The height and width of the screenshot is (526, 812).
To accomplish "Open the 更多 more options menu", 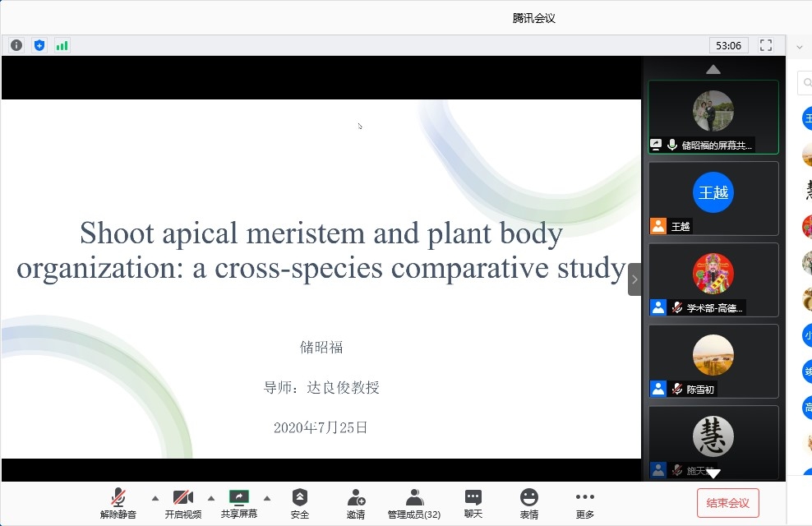I will (585, 503).
